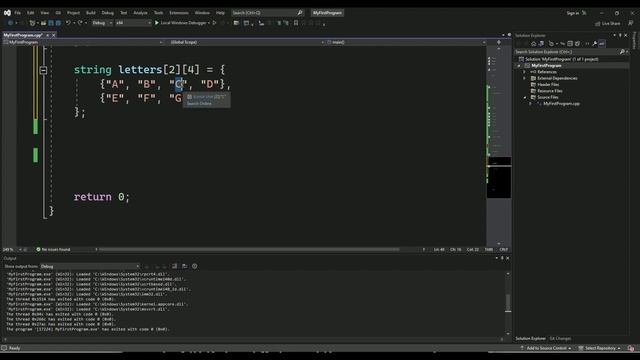Click Collapse All icon in Solution Explorer

(570, 44)
